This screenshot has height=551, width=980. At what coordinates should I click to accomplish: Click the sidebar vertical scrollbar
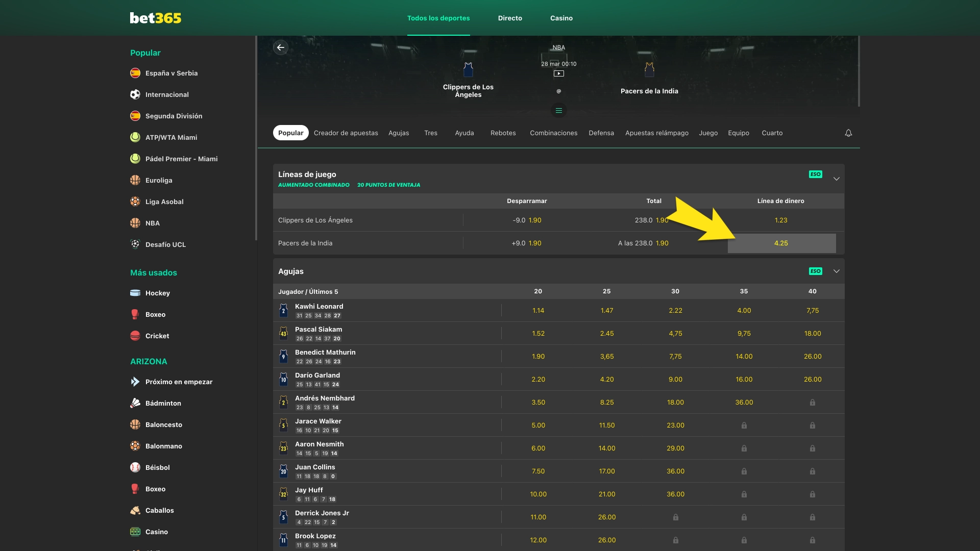(x=256, y=138)
